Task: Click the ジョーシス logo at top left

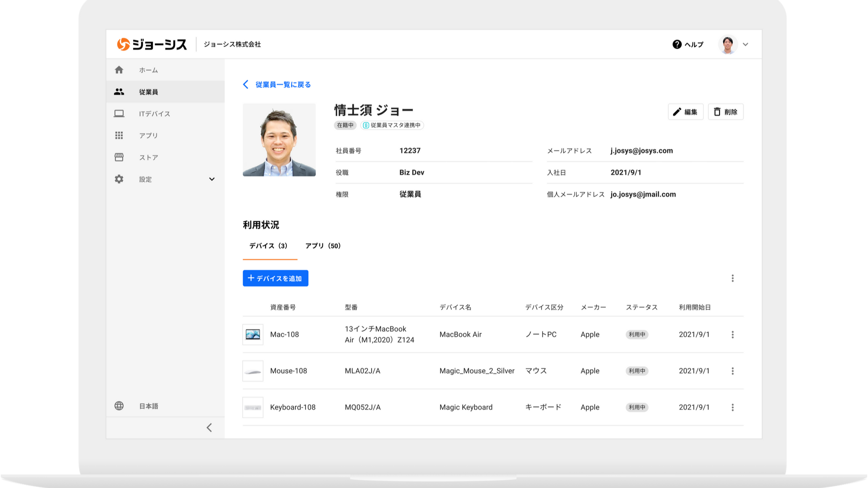Action: coord(152,44)
